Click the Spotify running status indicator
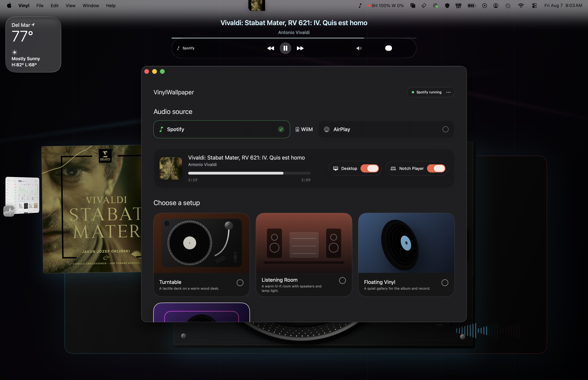 pyautogui.click(x=426, y=92)
